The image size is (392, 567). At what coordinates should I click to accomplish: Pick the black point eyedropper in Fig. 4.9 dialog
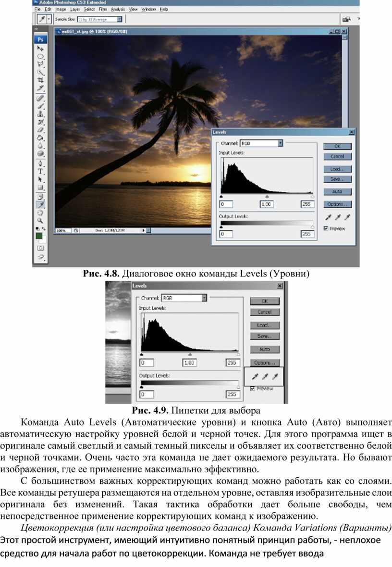point(255,377)
